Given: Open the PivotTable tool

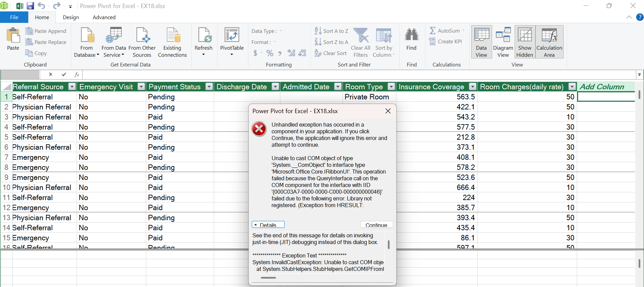Looking at the screenshot, I should coord(232,36).
